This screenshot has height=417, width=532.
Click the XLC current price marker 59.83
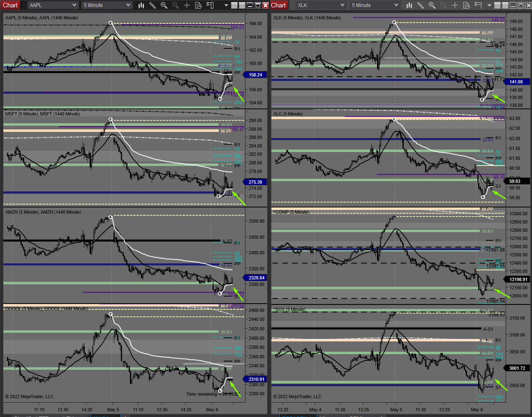click(517, 181)
